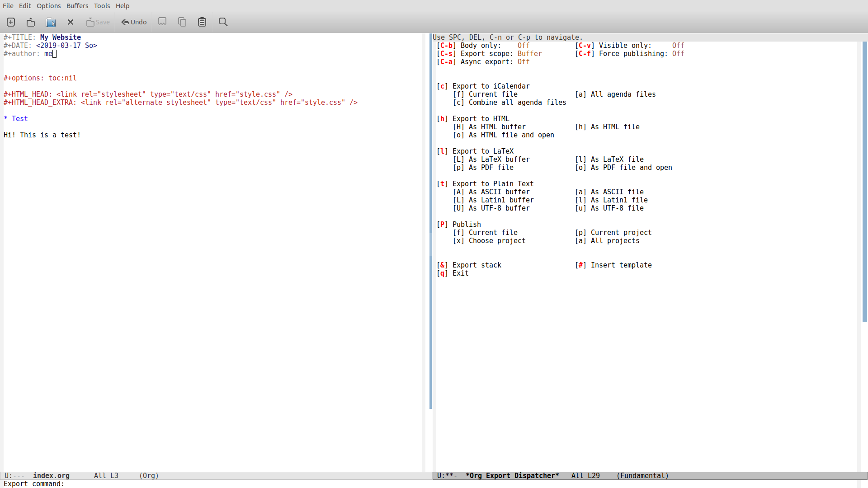
Task: Open the directory browser (Dired) icon
Action: coord(51,22)
